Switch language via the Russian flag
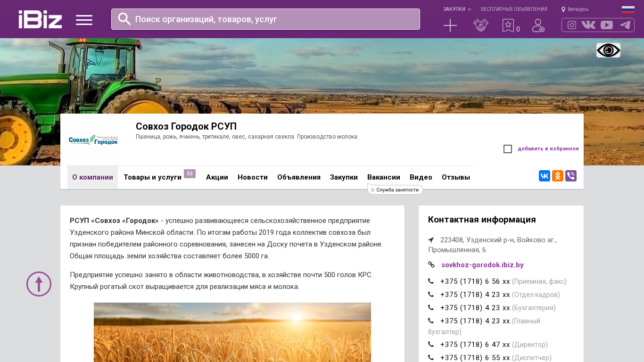The width and height of the screenshot is (644, 362). (x=628, y=9)
